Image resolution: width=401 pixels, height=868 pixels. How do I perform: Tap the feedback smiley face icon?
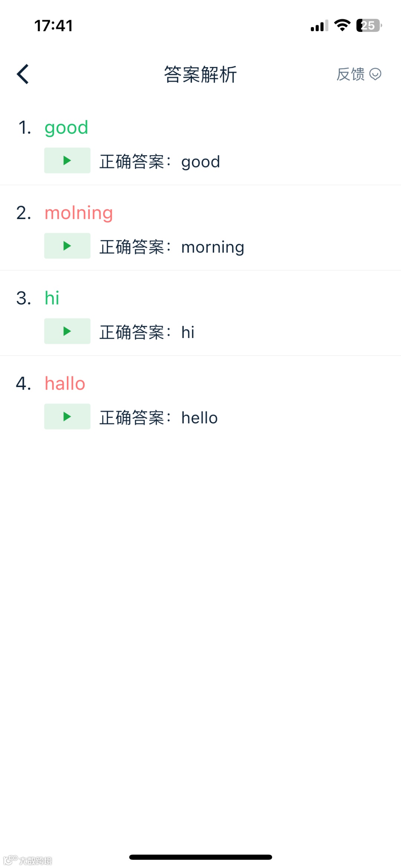[375, 74]
